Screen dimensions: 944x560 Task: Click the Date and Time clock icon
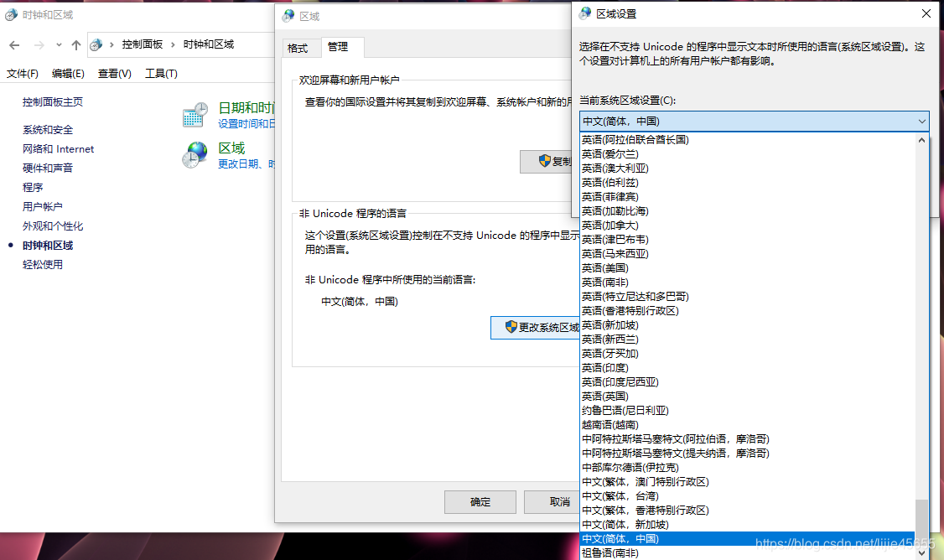click(195, 114)
